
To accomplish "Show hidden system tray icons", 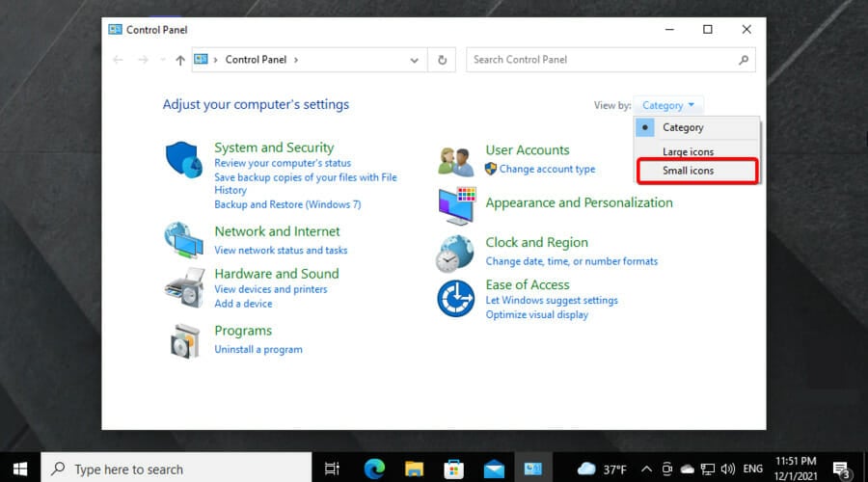I will pyautogui.click(x=646, y=469).
